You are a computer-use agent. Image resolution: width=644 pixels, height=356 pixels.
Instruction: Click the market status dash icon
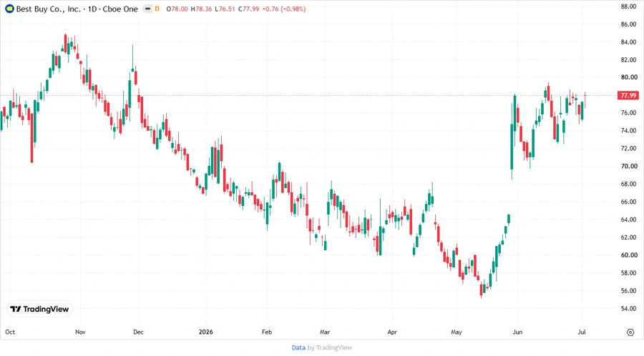tap(148, 9)
